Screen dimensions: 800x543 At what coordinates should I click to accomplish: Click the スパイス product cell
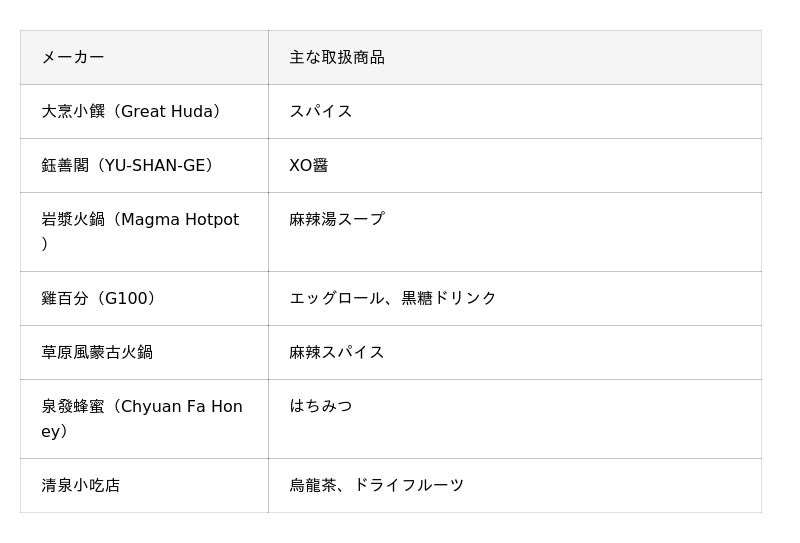pos(515,111)
